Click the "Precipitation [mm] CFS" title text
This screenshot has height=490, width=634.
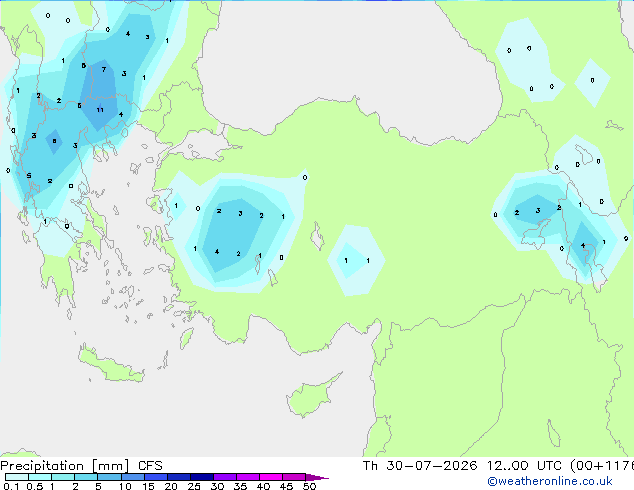click(x=81, y=466)
